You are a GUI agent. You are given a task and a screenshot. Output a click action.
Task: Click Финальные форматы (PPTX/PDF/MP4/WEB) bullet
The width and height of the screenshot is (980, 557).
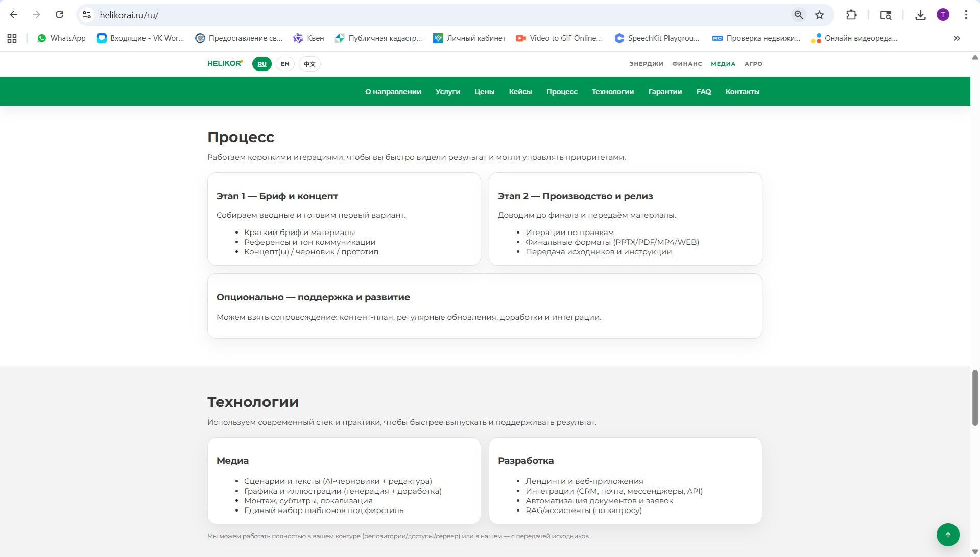pos(612,242)
